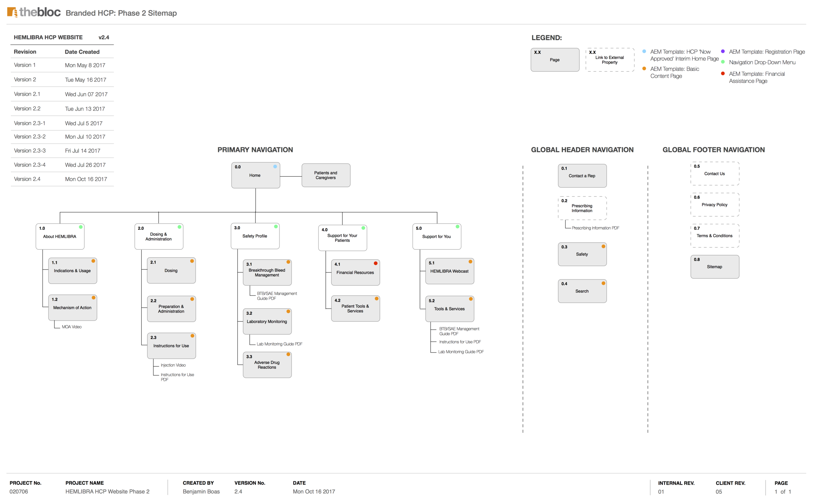Select the 3.3 Adverse Drug Reactions box
The width and height of the screenshot is (817, 504).
(267, 365)
